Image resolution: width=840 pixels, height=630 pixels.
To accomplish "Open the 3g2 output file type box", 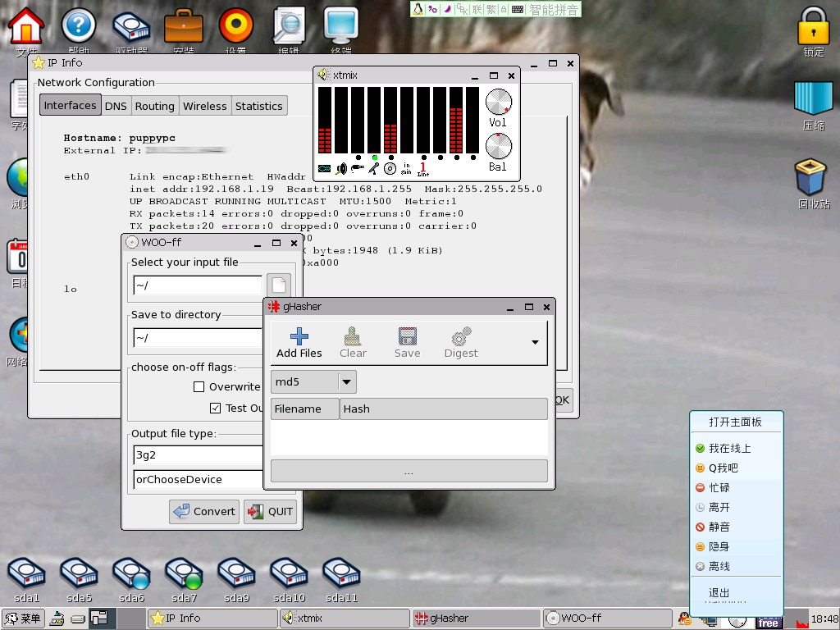I will pyautogui.click(x=198, y=455).
